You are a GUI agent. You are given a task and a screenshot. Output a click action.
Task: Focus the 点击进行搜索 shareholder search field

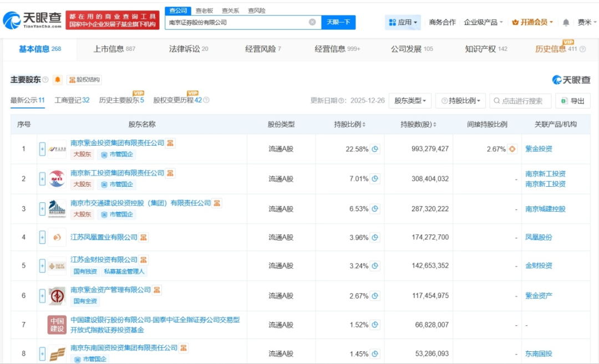point(520,101)
